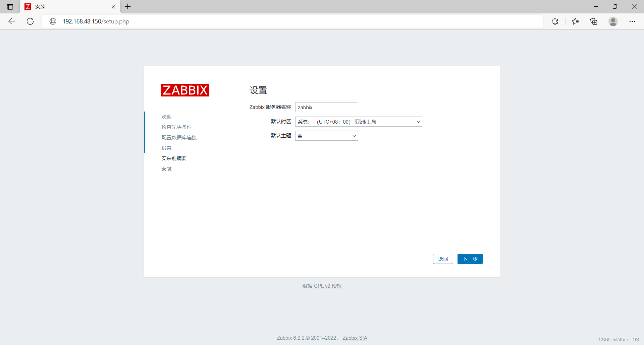Click the 默认主题 label
The width and height of the screenshot is (644, 345).
point(281,136)
